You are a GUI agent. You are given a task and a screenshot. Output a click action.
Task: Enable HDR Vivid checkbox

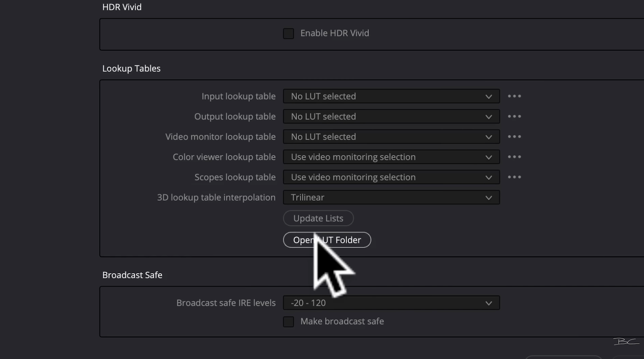pyautogui.click(x=288, y=33)
